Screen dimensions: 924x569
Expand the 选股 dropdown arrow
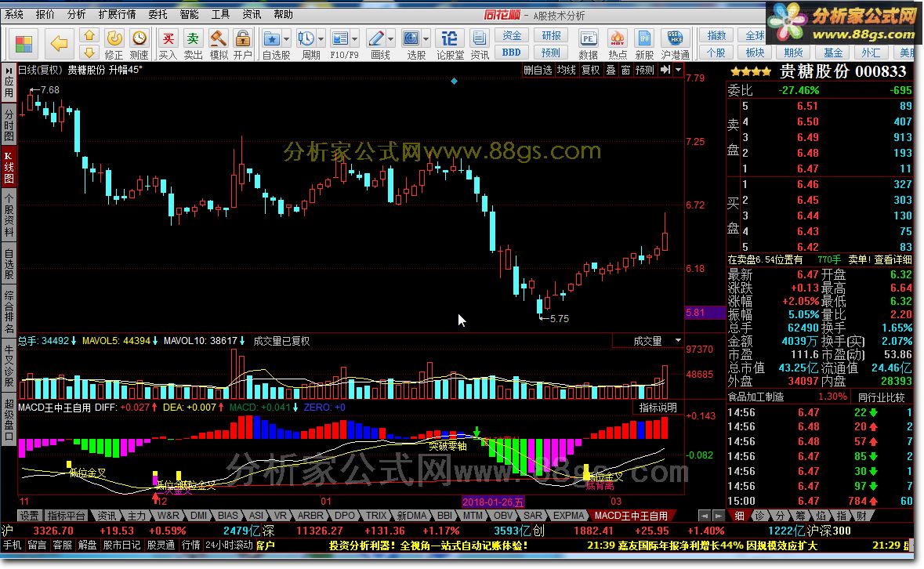point(426,39)
